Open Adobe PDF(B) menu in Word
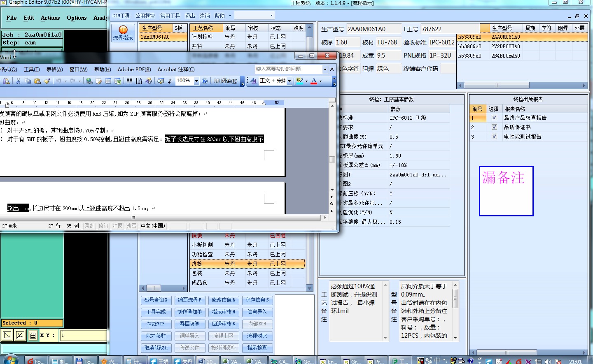593x364 pixels. click(134, 69)
